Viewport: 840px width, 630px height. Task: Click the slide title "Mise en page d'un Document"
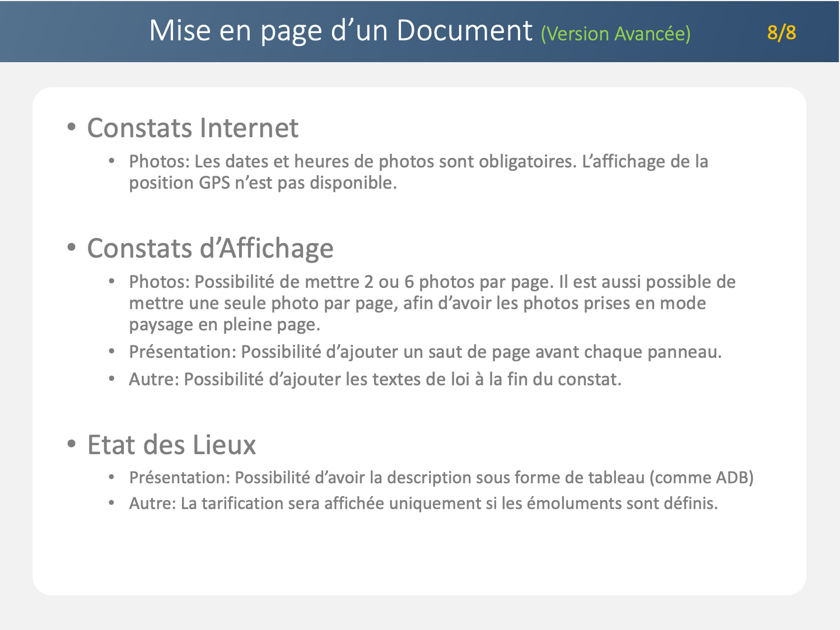point(340,31)
